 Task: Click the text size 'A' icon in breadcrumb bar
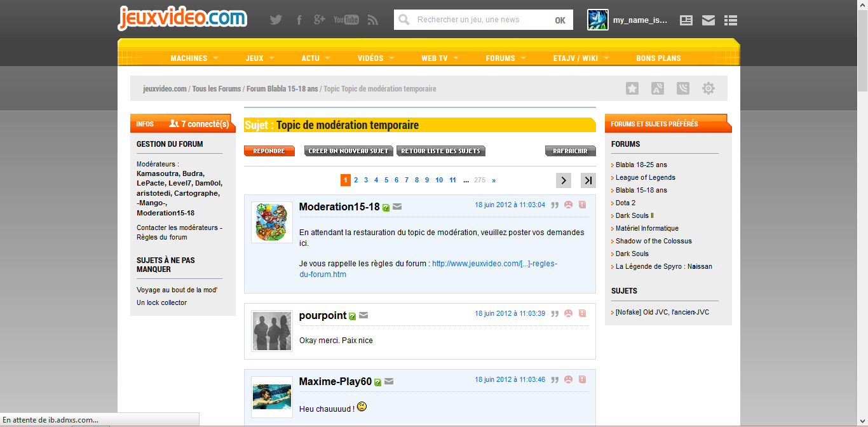pyautogui.click(x=658, y=88)
